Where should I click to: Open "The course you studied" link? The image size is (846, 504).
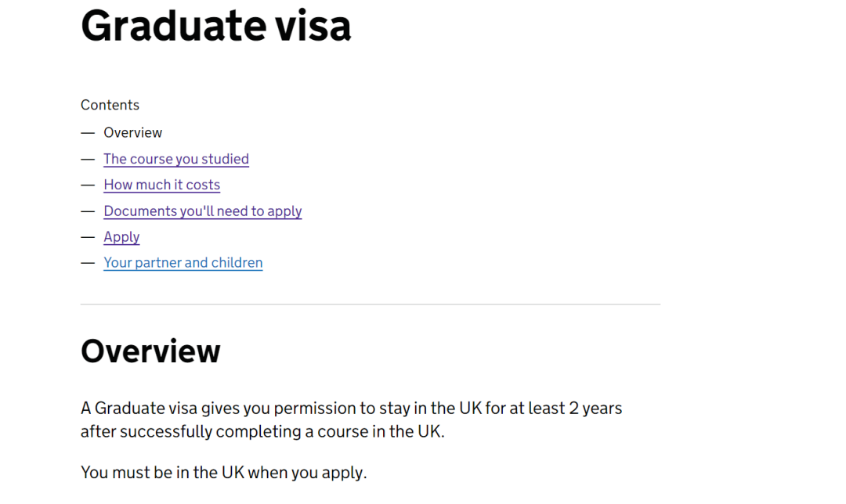coord(175,159)
